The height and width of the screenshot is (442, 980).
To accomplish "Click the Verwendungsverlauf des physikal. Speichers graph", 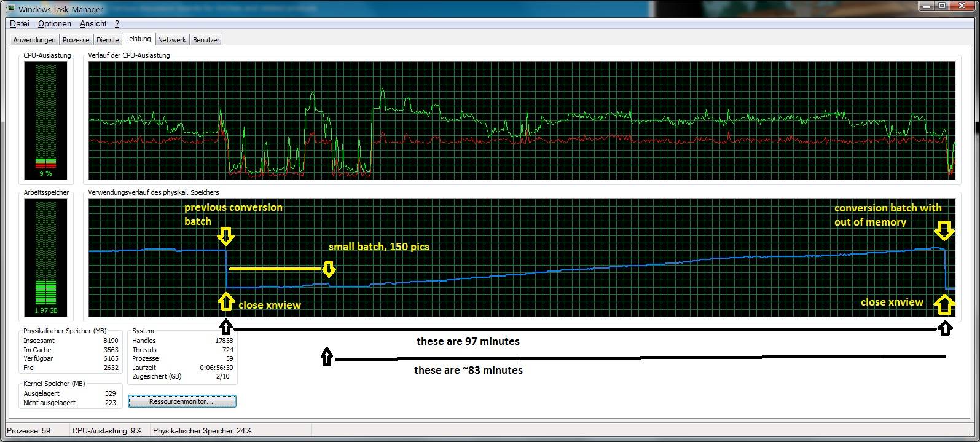I will tap(522, 257).
